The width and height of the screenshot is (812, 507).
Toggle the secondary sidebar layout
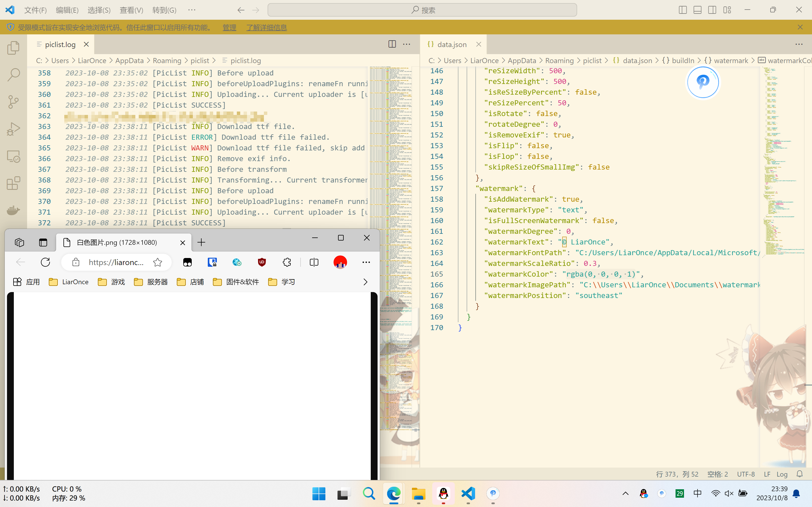click(712, 10)
